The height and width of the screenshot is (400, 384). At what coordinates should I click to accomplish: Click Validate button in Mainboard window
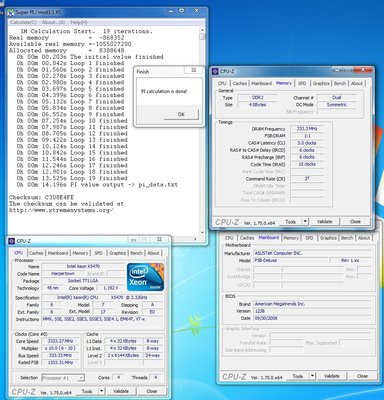[x=332, y=376]
